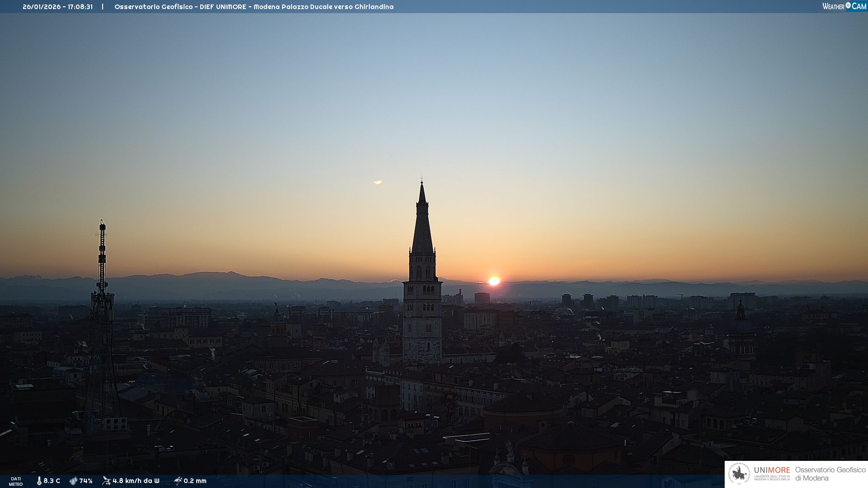This screenshot has width=868, height=488.
Task: Click the 8.3 C temperature reading
Action: [x=52, y=481]
